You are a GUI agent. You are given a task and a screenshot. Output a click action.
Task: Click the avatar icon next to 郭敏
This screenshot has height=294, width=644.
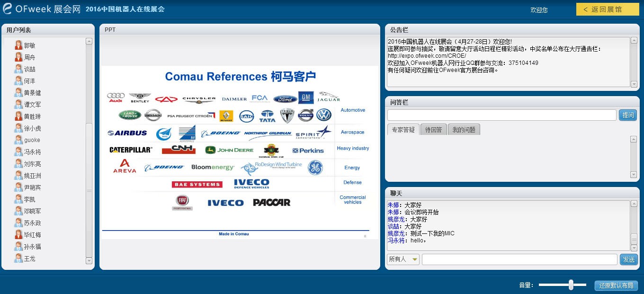tap(18, 45)
